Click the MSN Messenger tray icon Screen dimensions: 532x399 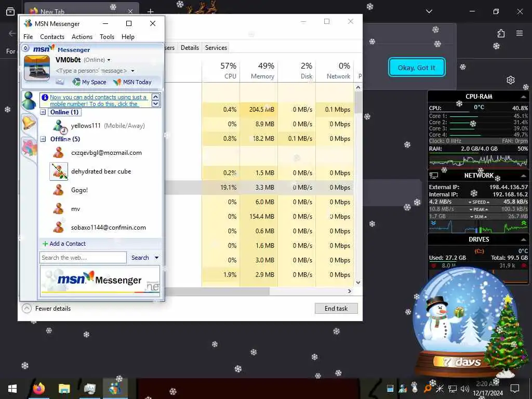[x=403, y=388]
